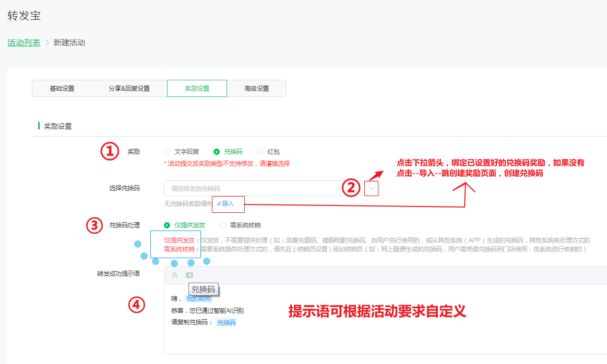
Task: Select the 需系统核销 radio option
Action: (222, 225)
